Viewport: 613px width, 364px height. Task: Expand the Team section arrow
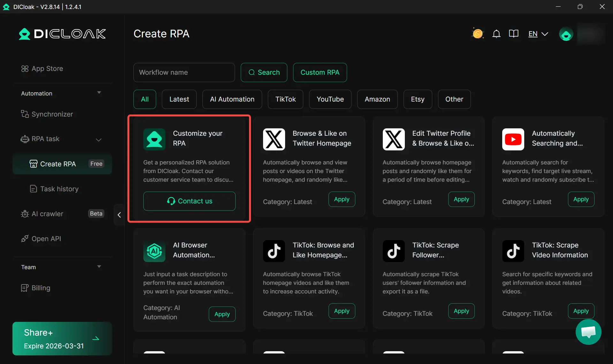[x=99, y=267]
